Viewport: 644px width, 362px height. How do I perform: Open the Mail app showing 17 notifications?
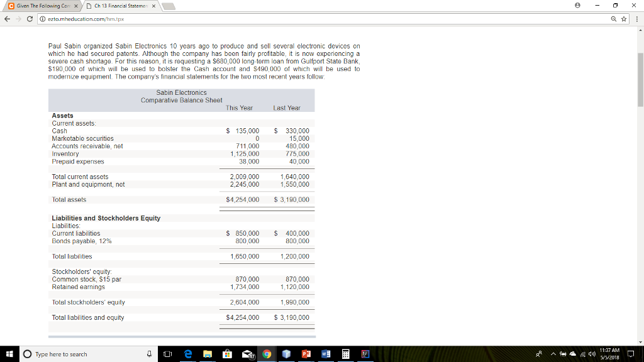(x=247, y=354)
